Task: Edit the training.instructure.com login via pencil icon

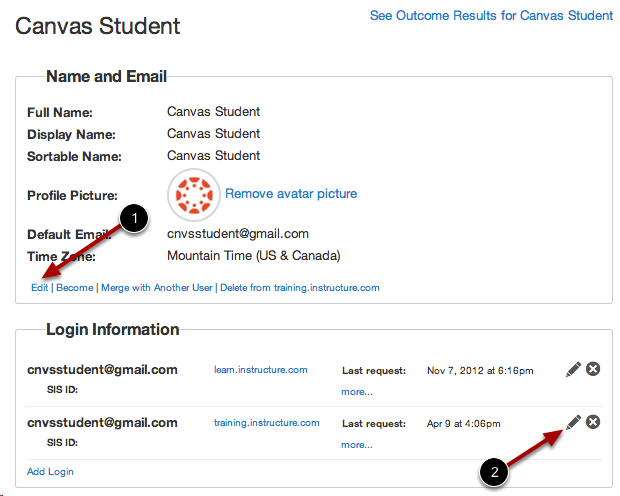Action: (x=572, y=423)
